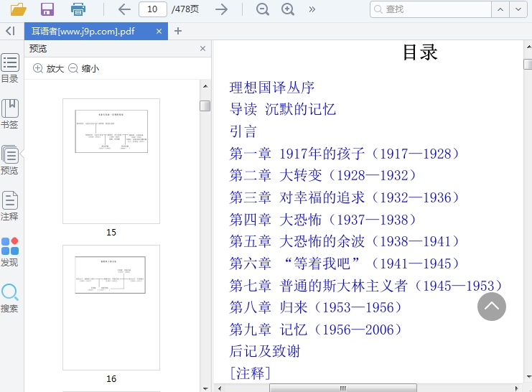This screenshot has height=392, width=532.
Task: Open the 发现 discover sidebar panel
Action: point(10,251)
